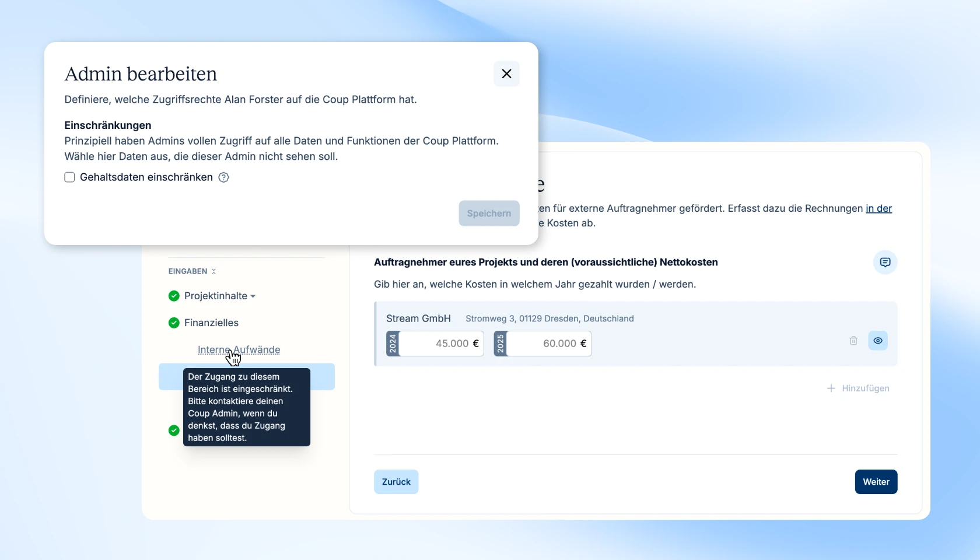Close the Admin bearbeiten dialog
The image size is (980, 560).
(506, 74)
